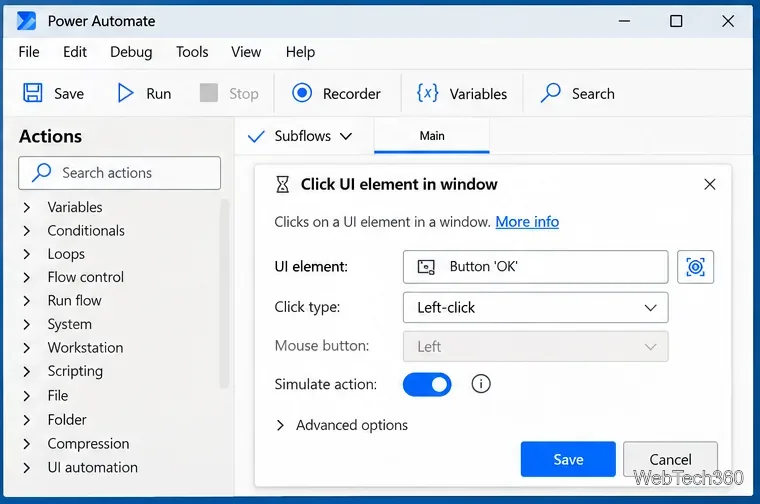Click the Search magnifier in the toolbar
760x504 pixels.
[x=551, y=93]
